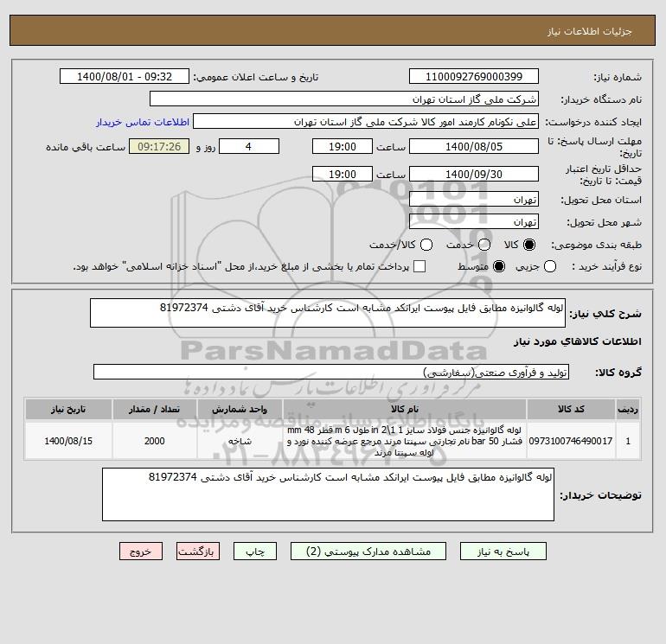
Task: Click the بازگشت back button
Action: pyautogui.click(x=198, y=552)
